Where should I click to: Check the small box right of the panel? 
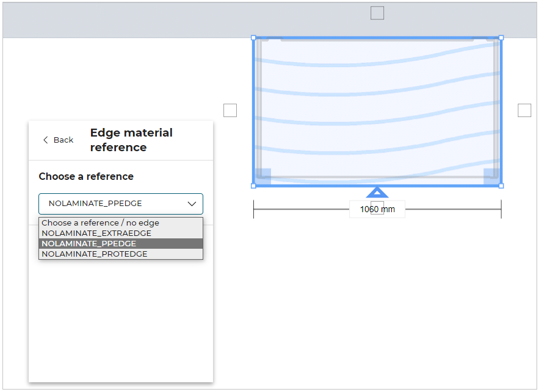point(524,110)
